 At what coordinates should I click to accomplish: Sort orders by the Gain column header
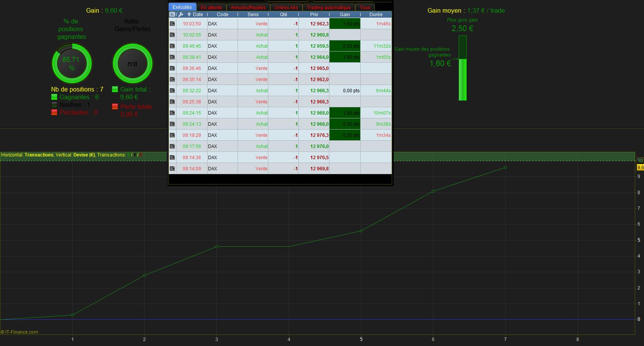[345, 15]
